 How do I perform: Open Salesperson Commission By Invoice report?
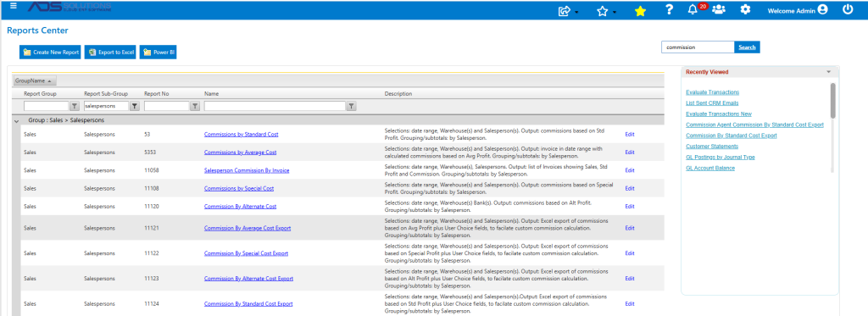point(247,170)
